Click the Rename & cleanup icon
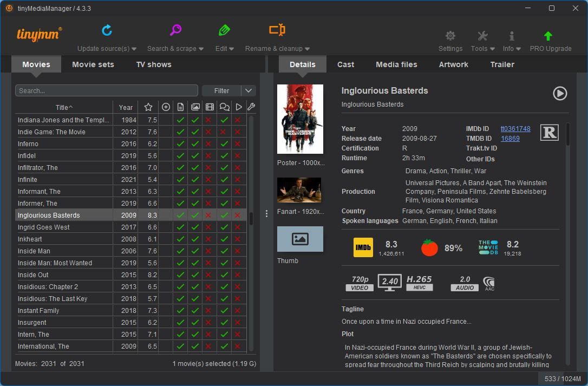Screen dimensions: 588x386 coord(277,30)
